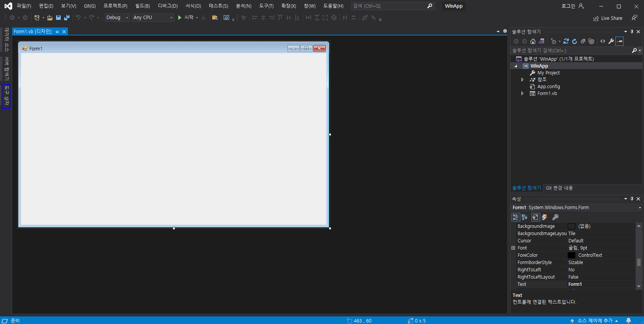Click the Save All icon
The image size is (644, 324).
click(67, 18)
